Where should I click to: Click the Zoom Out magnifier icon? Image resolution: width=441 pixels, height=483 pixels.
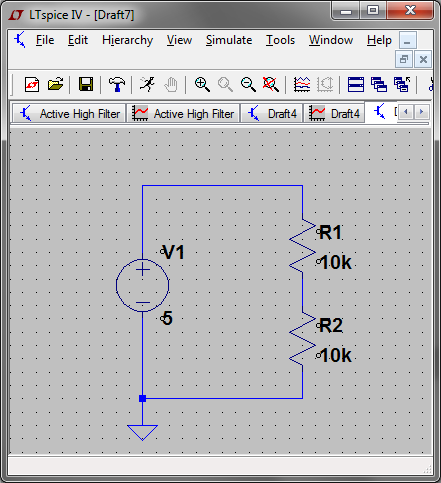point(248,84)
